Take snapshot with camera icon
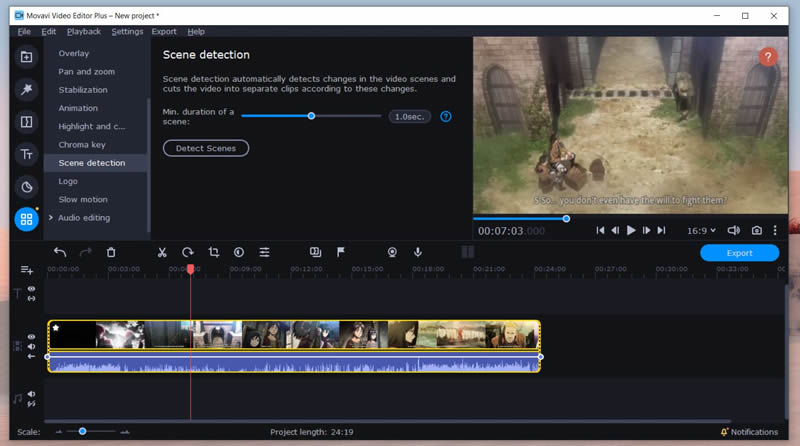800x446 pixels. [x=757, y=231]
